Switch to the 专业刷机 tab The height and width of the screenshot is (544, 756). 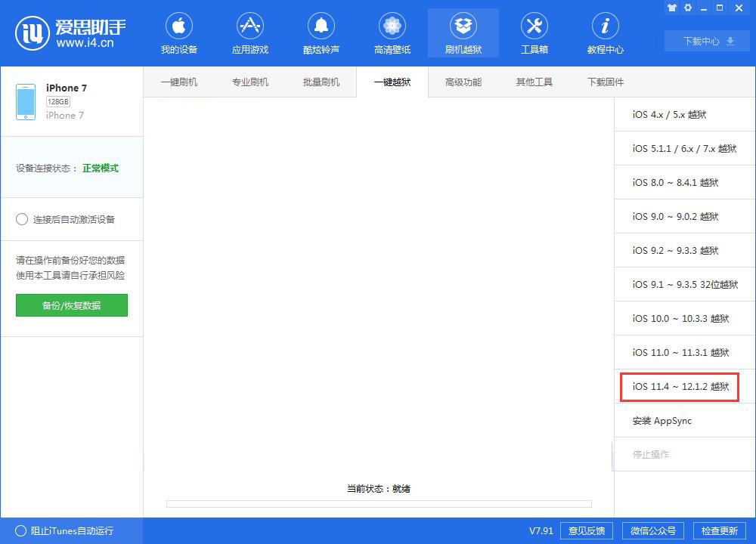tap(250, 82)
